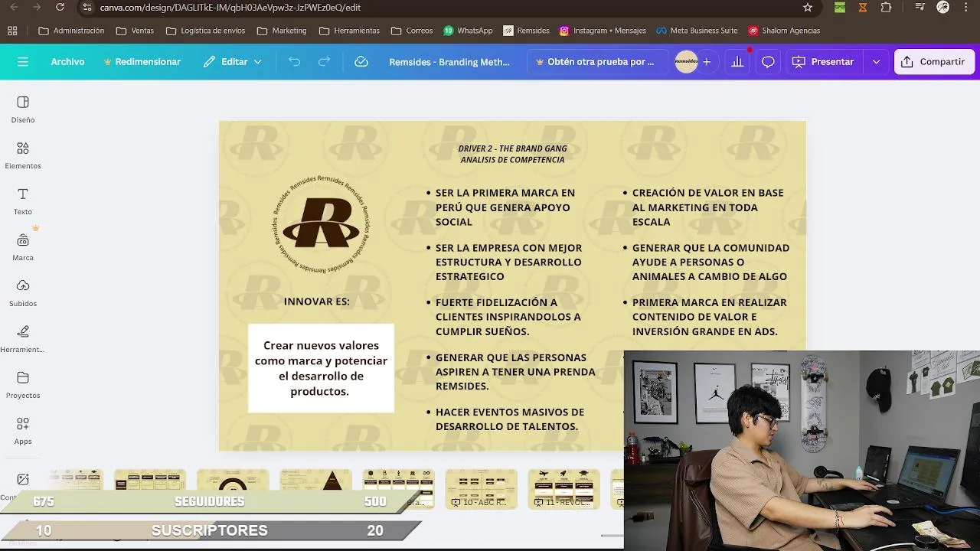The width and height of the screenshot is (980, 551).
Task: View site information icon in address bar
Action: click(87, 8)
